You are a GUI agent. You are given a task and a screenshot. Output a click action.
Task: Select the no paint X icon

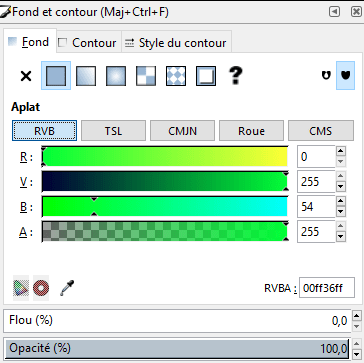[26, 76]
